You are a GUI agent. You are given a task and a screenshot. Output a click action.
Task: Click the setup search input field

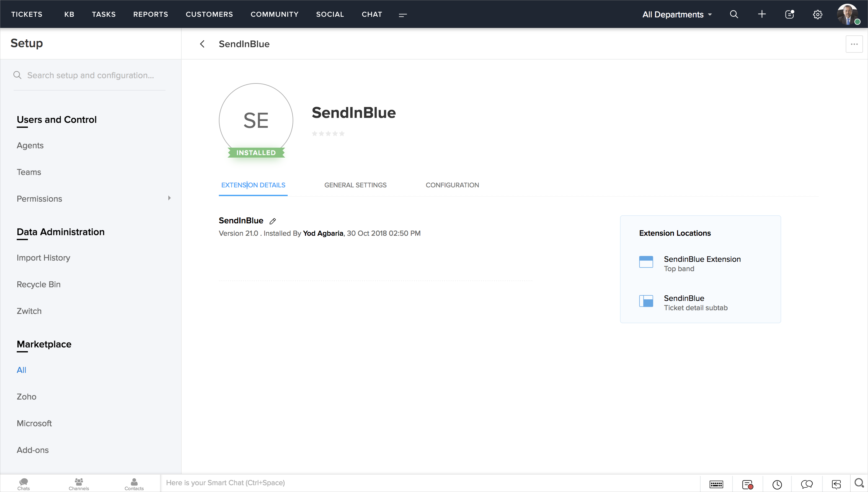(x=90, y=75)
